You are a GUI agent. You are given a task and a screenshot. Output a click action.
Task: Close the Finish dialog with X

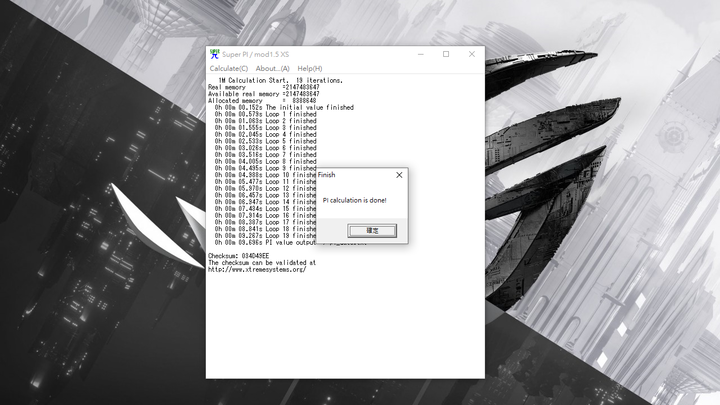coord(399,175)
